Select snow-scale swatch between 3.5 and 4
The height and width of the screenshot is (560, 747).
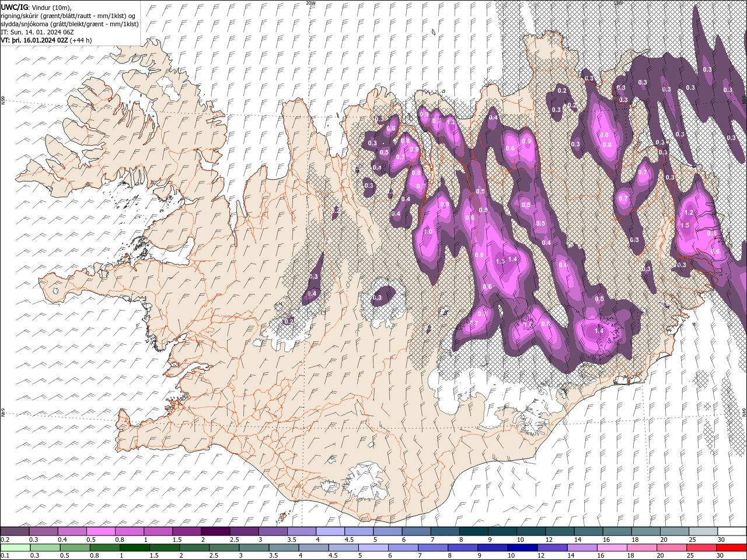[301, 531]
